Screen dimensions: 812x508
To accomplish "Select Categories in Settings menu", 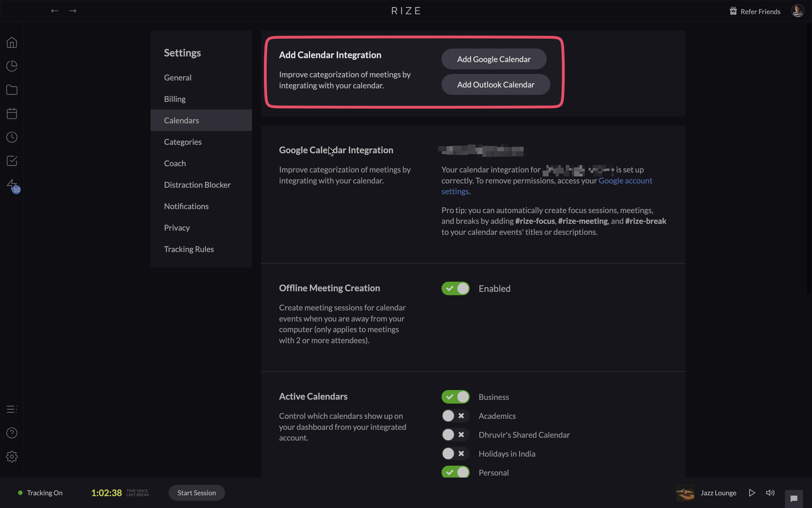I will coord(201,142).
